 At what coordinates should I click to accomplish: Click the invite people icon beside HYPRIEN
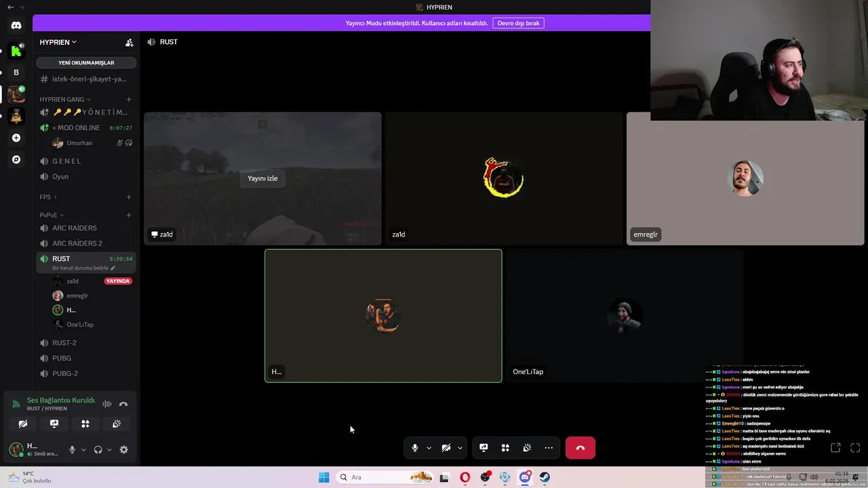(x=129, y=42)
